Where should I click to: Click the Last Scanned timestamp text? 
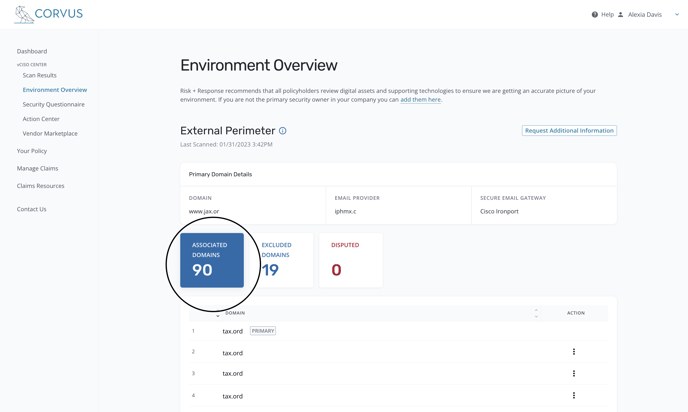[226, 144]
